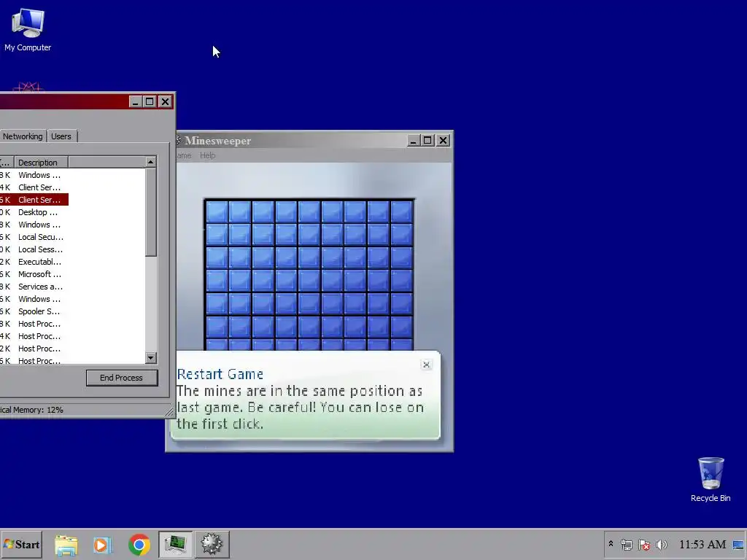Switch to the Users tab
This screenshot has width=747, height=560.
[x=61, y=136]
